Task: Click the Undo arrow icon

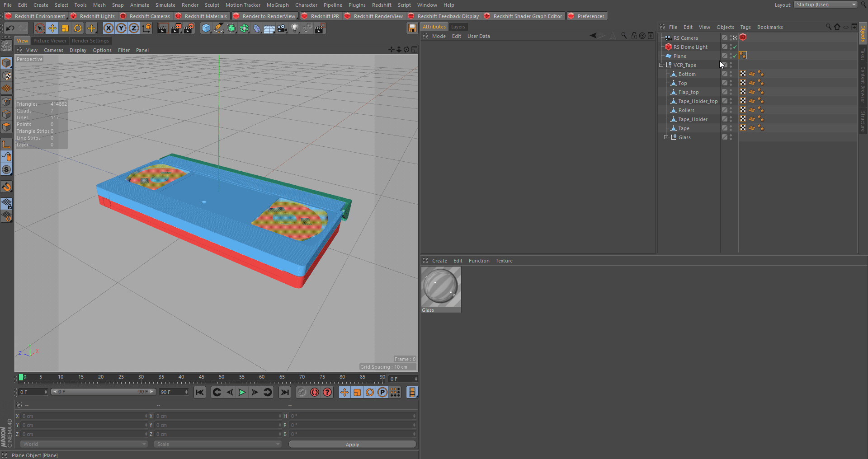Action: 10,28
